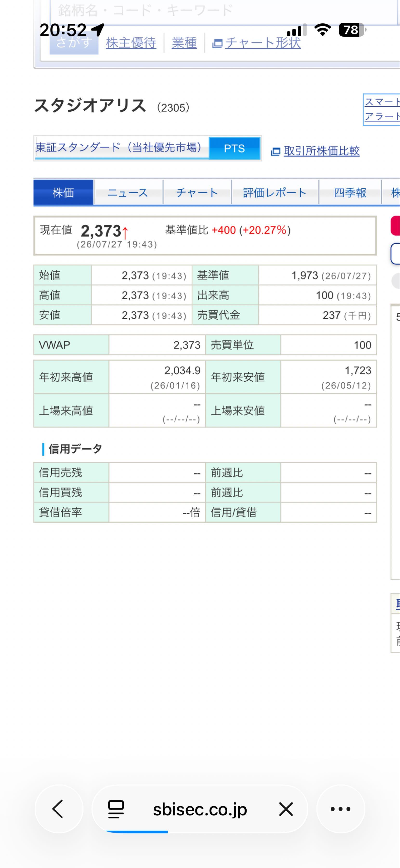The width and height of the screenshot is (400, 868).
Task: Open the チャート形状 link
Action: point(263,43)
